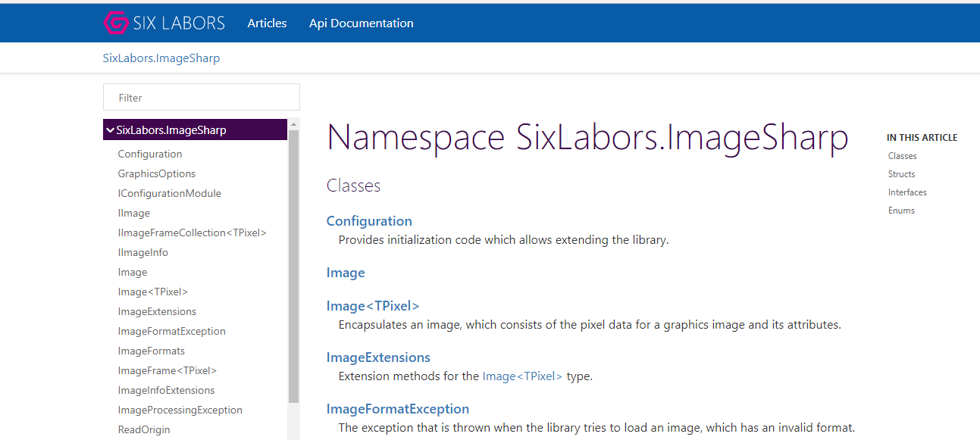Select ImageInfoExtensions in the sidebar
The height and width of the screenshot is (440, 980).
click(x=167, y=390)
